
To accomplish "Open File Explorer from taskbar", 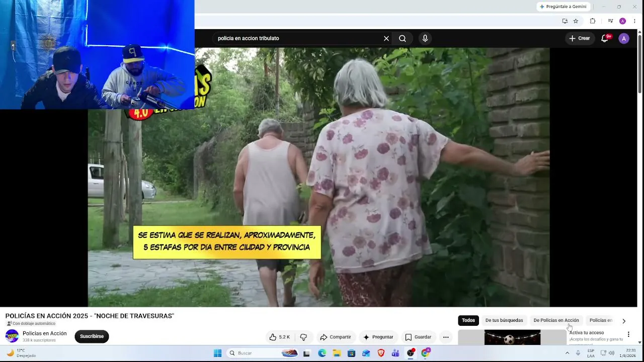I will [x=337, y=353].
